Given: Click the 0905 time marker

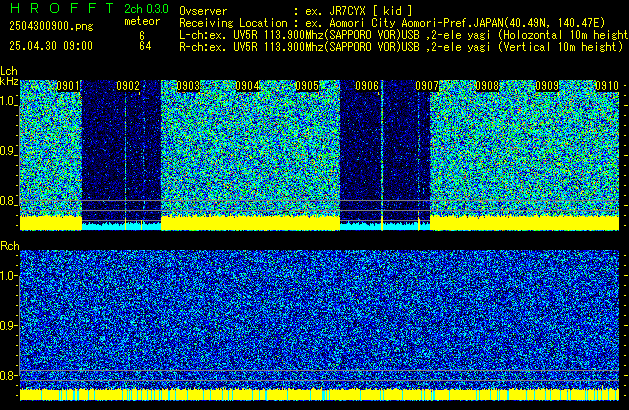Looking at the screenshot, I should 307,86.
